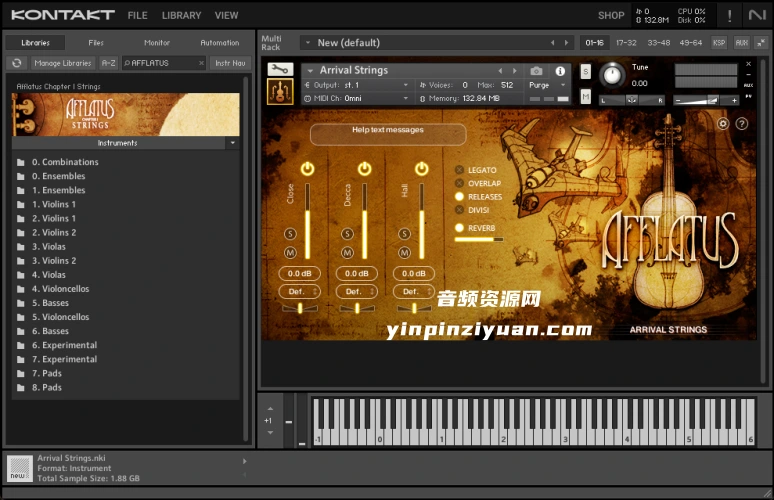The height and width of the screenshot is (500, 774).
Task: Open instrument info with the i icon
Action: [559, 71]
